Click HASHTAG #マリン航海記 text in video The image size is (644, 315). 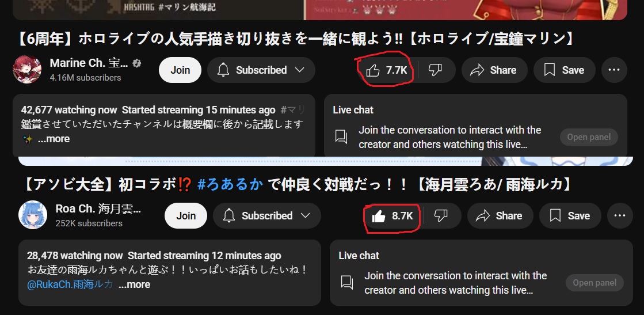(169, 7)
